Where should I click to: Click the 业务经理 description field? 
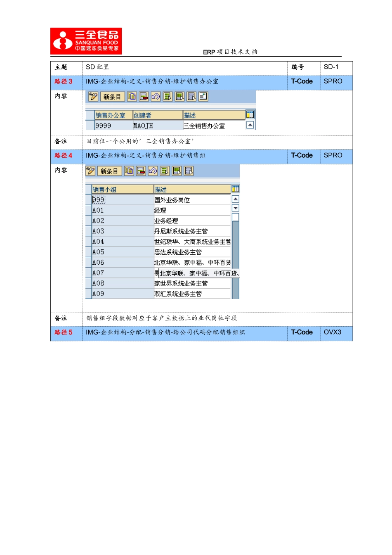coord(192,221)
